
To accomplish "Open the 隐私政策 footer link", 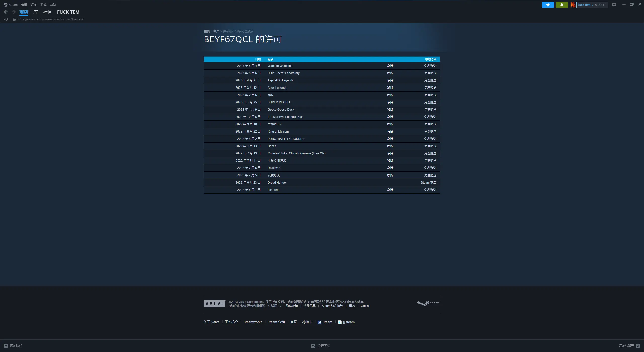I will point(292,306).
